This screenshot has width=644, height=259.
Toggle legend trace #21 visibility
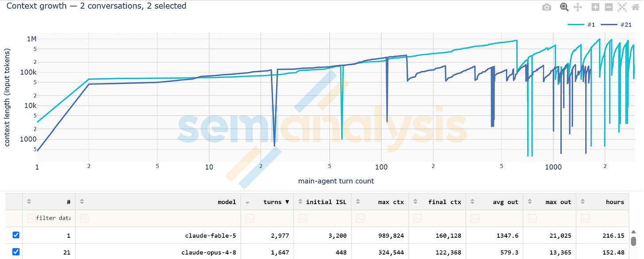pyautogui.click(x=617, y=24)
